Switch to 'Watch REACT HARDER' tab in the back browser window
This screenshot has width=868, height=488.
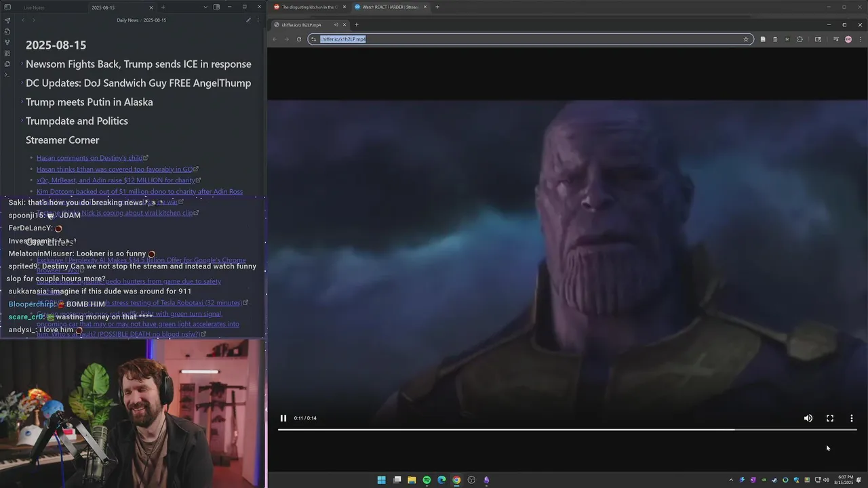pyautogui.click(x=390, y=7)
